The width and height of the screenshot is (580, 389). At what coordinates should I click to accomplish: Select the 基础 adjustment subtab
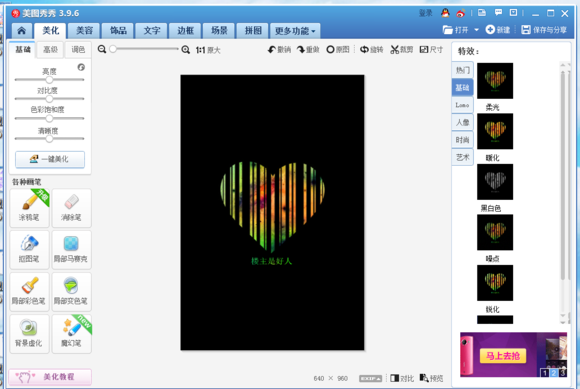[x=22, y=50]
